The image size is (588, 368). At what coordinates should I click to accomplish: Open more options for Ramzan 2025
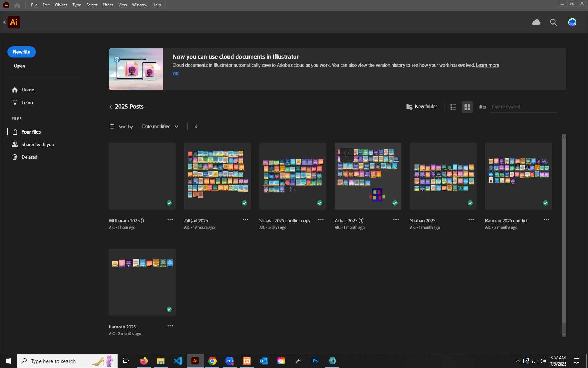coord(170,326)
